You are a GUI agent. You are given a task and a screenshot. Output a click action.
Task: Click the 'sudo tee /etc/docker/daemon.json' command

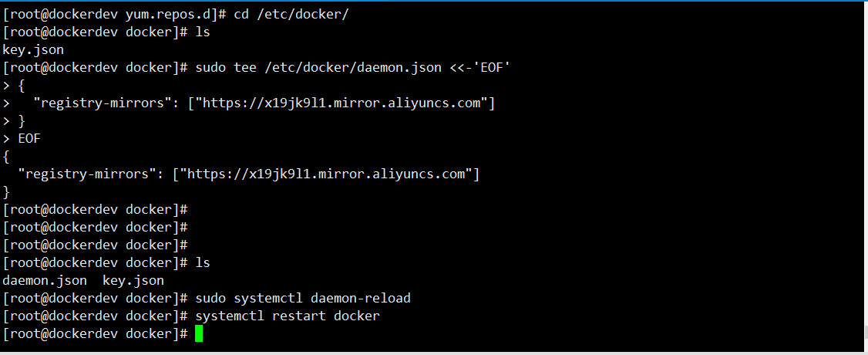pos(318,68)
